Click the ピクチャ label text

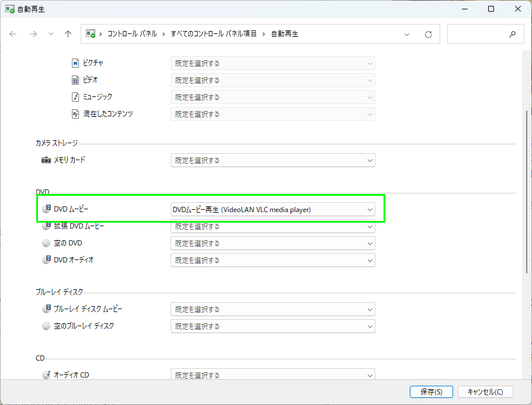pyautogui.click(x=93, y=63)
